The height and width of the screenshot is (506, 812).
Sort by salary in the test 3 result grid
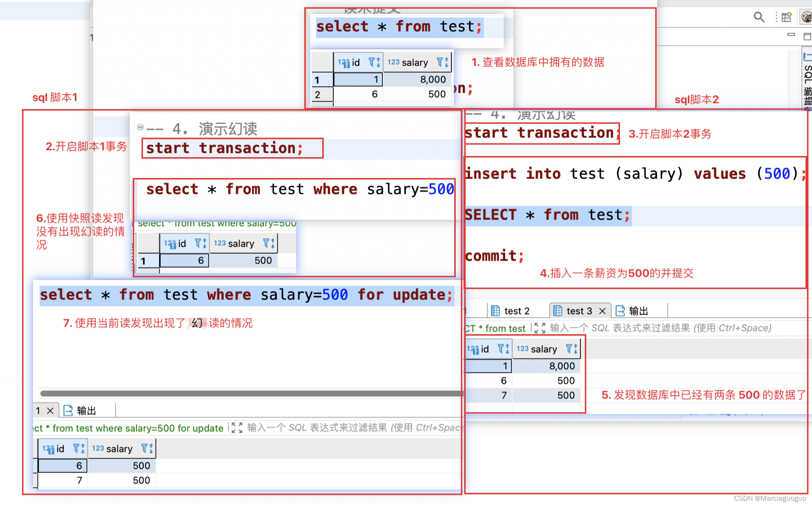pyautogui.click(x=576, y=348)
